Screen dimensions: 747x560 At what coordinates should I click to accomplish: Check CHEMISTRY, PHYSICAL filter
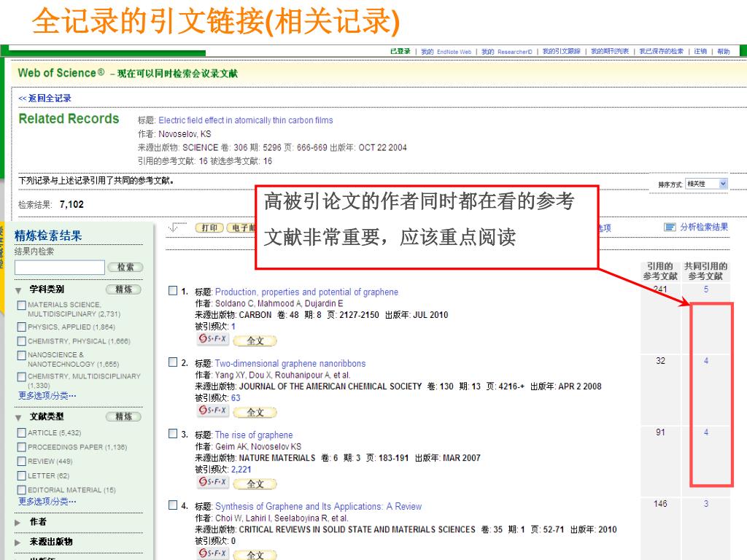pyautogui.click(x=21, y=341)
